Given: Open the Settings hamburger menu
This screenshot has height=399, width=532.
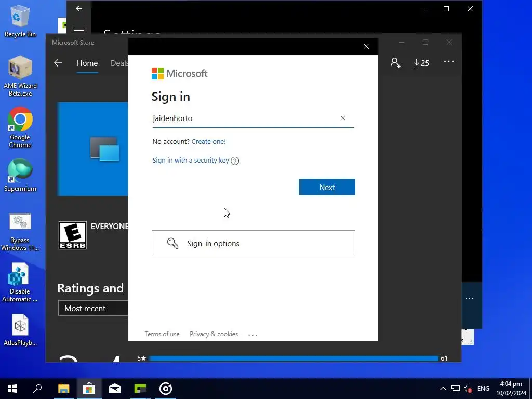Looking at the screenshot, I should point(79,30).
